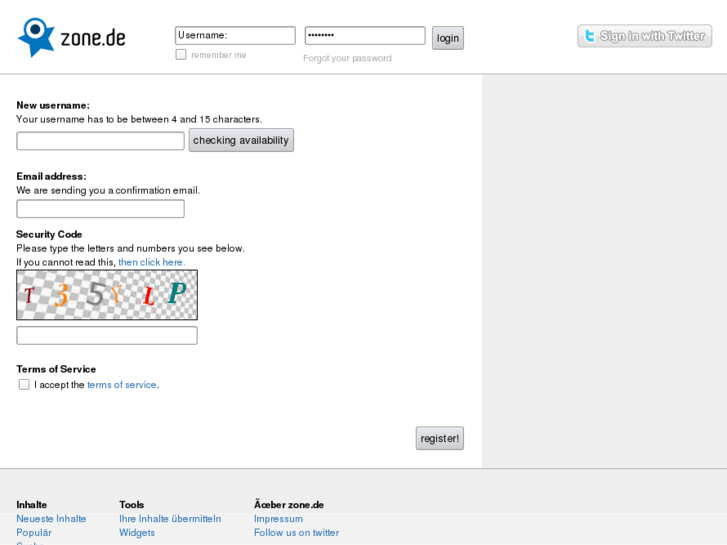
Task: Click the 'remember me' label text
Action: click(x=218, y=55)
